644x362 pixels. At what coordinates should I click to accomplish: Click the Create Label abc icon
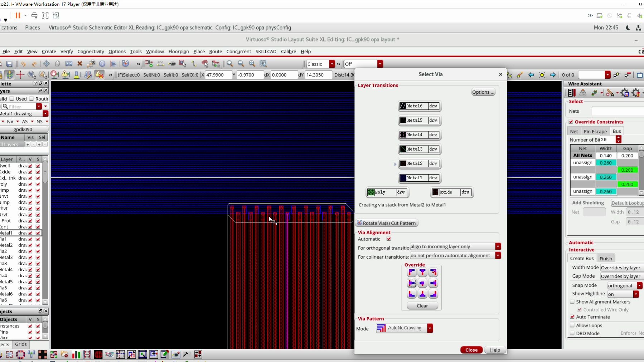[160, 64]
